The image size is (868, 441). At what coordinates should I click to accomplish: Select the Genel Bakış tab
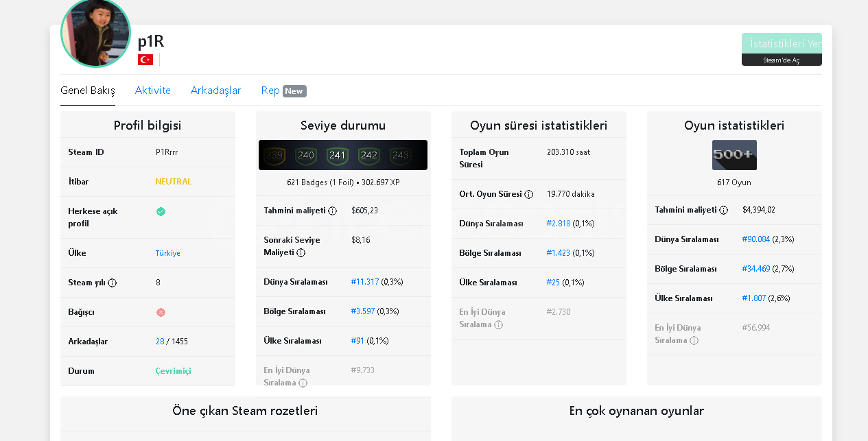coord(88,91)
